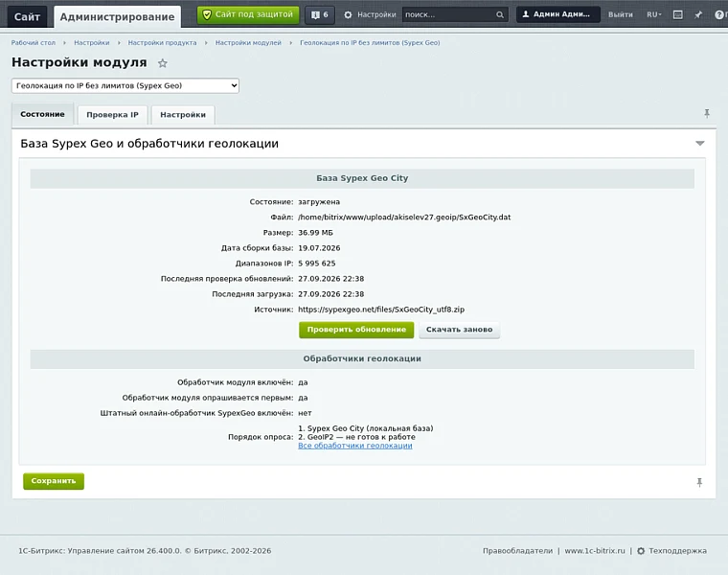Click the search magnifier icon
The width and height of the screenshot is (728, 575).
click(500, 15)
